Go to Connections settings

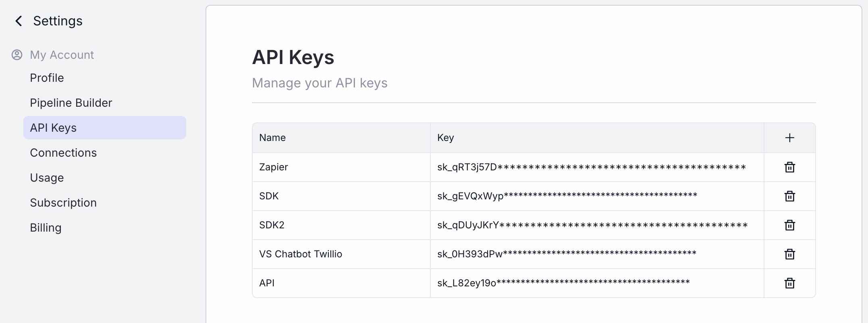point(105,153)
